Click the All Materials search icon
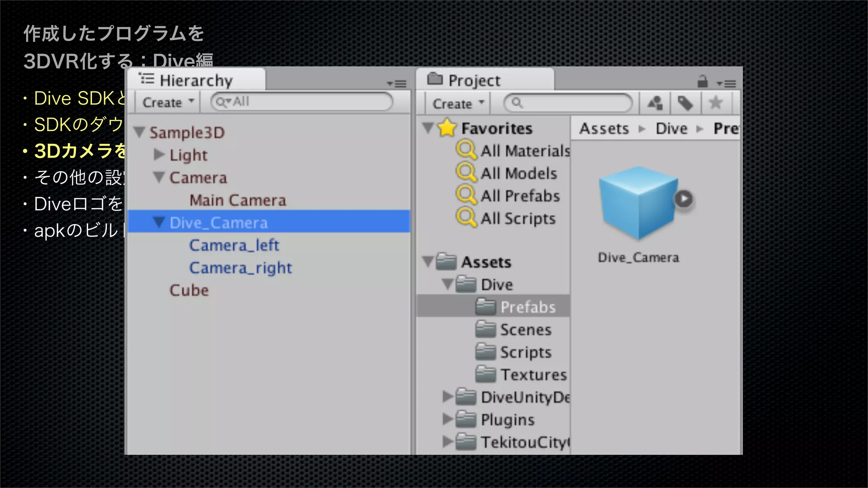This screenshot has width=868, height=488. (467, 150)
